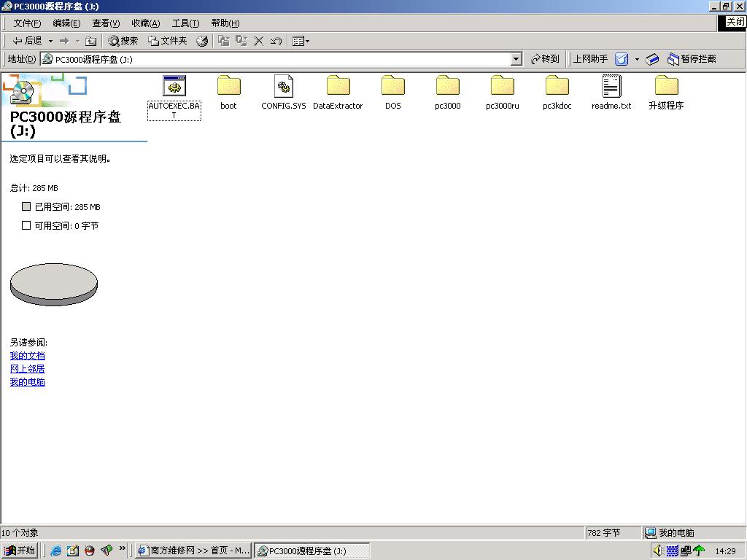The width and height of the screenshot is (747, 560).
Task: Click the blue eraser-like cleanup icon
Action: pyautogui.click(x=652, y=59)
